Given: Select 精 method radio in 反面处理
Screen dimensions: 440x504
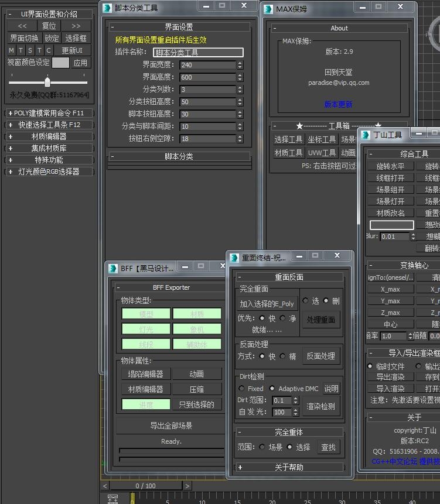Looking at the screenshot, I should 282,356.
